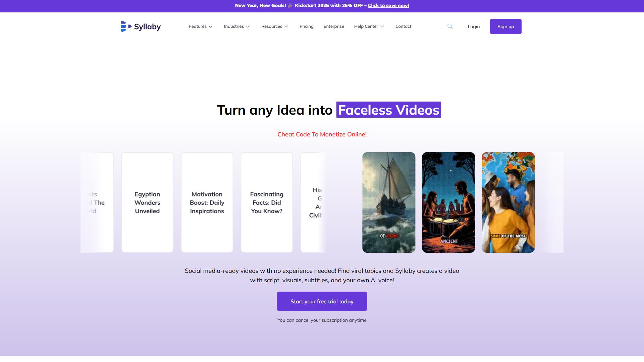Expand the Help Center chevron
Image resolution: width=644 pixels, height=362 pixels.
point(382,26)
